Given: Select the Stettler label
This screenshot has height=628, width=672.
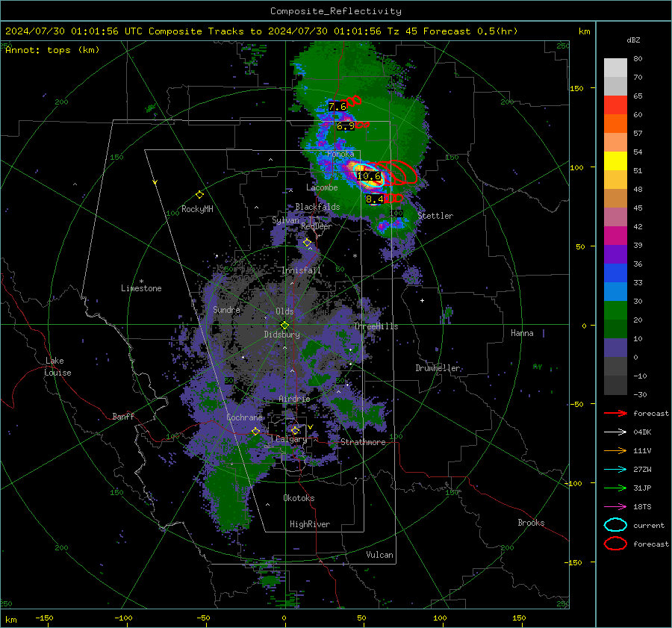Looking at the screenshot, I should click(435, 216).
